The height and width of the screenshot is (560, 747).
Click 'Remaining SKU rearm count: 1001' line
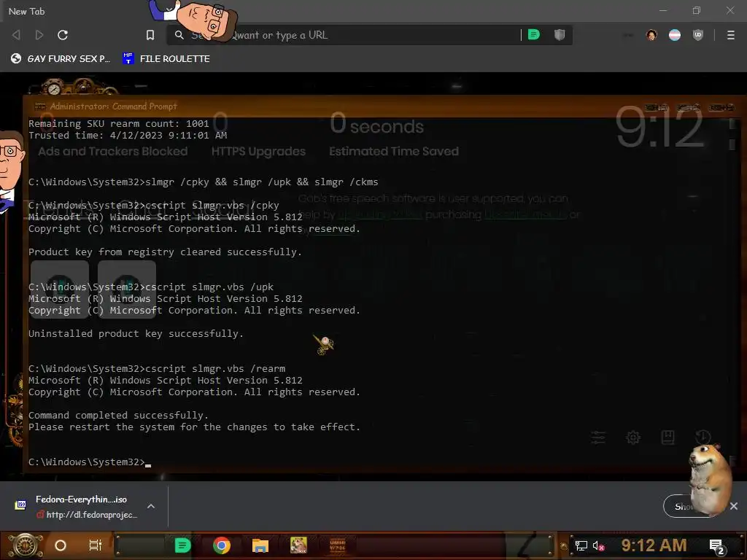pos(119,124)
